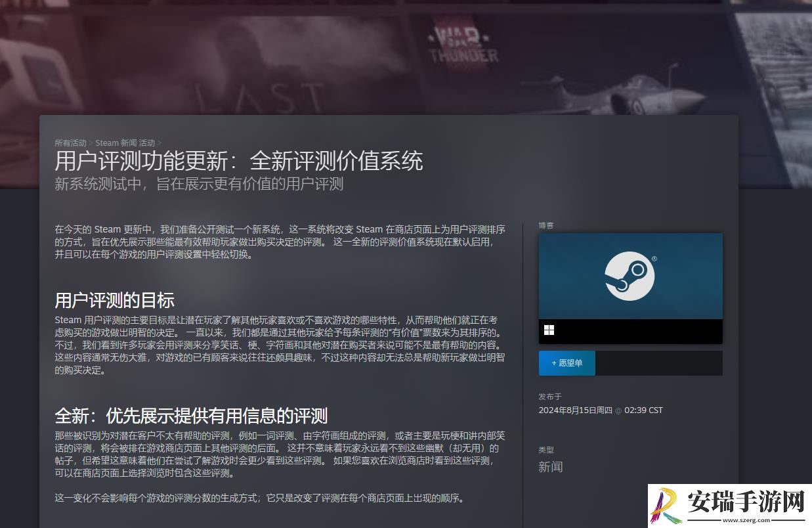Click the Steam logo icon in the blog image

coord(630,276)
